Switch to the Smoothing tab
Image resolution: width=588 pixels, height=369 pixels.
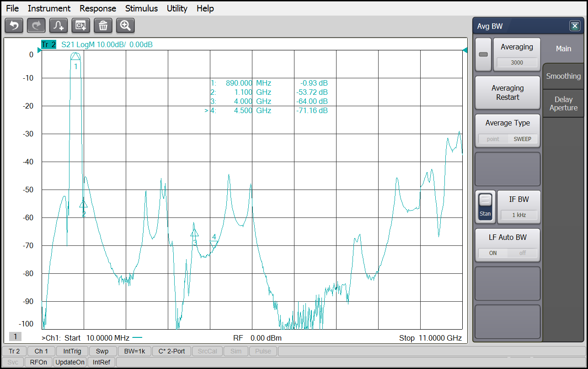563,76
